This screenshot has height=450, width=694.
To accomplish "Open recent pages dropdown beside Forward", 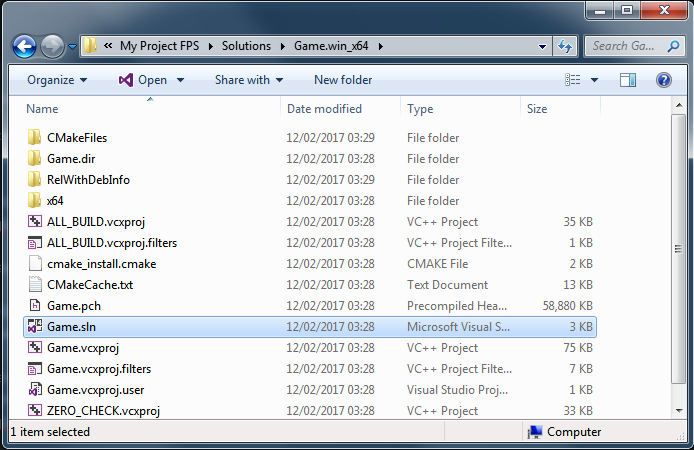I will point(72,46).
